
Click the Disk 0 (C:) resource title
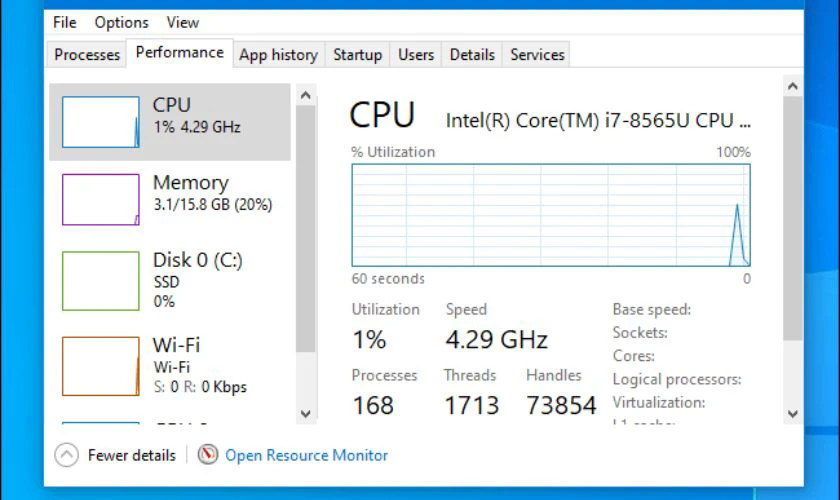pyautogui.click(x=198, y=260)
